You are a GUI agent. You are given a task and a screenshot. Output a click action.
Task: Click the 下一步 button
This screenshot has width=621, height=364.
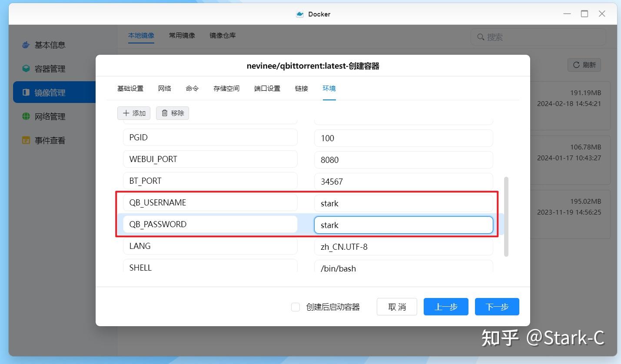[x=497, y=307]
